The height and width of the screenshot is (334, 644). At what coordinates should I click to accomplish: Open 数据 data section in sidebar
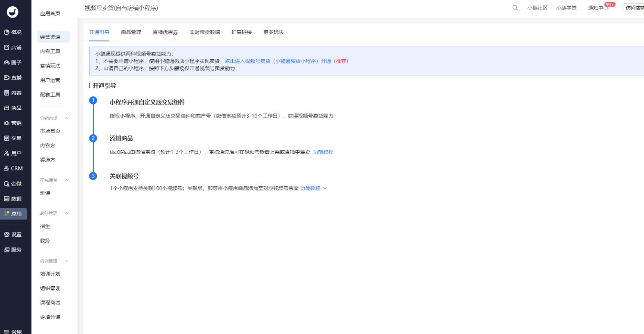[x=13, y=198]
